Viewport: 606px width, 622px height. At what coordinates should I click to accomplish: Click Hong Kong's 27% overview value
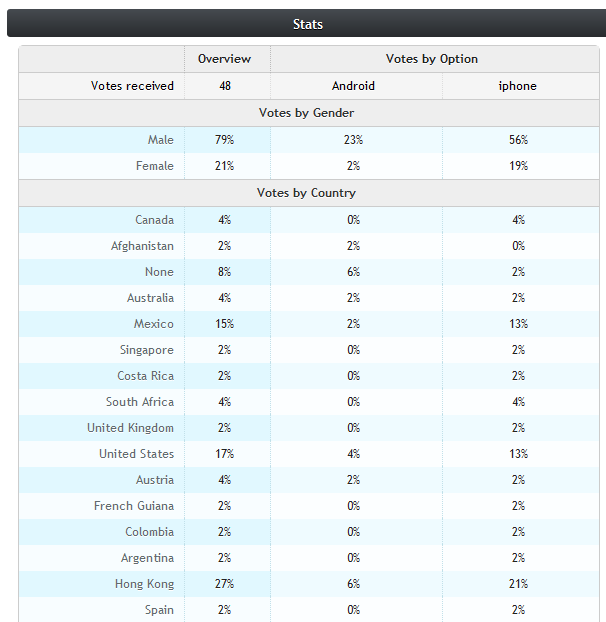point(224,584)
